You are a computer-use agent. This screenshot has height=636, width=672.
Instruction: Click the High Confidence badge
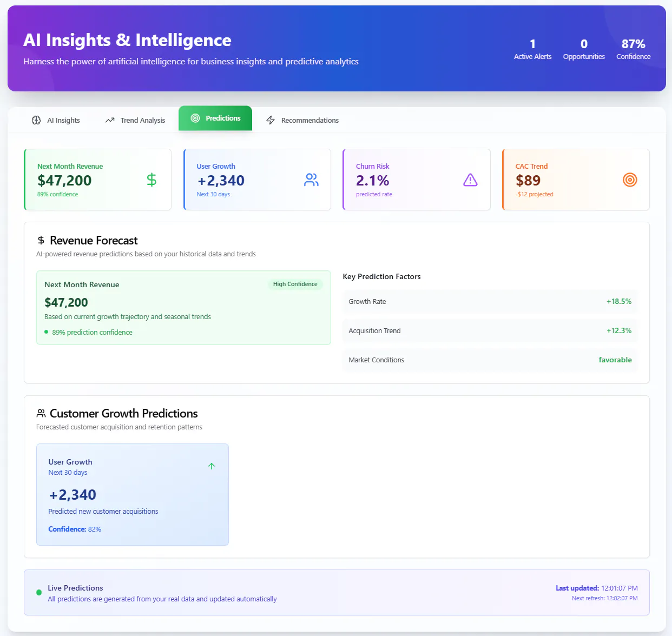pyautogui.click(x=295, y=284)
